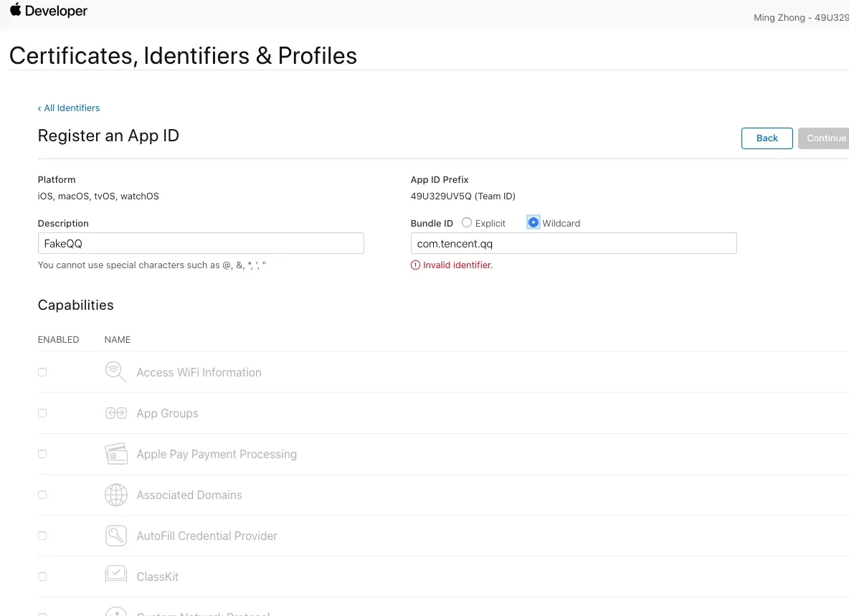Click the Certificates, Identifiers & Profiles heading
849x616 pixels.
click(x=183, y=56)
